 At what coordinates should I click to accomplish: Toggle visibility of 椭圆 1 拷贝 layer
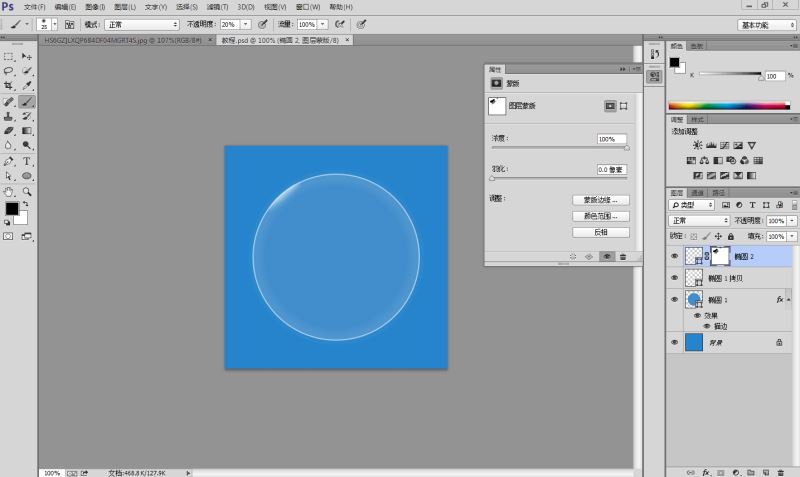(x=674, y=278)
